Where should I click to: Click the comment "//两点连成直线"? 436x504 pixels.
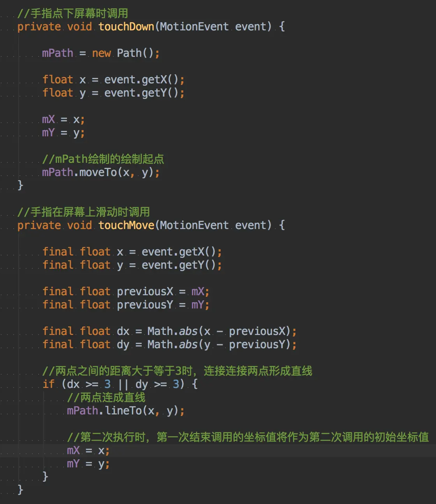point(106,397)
